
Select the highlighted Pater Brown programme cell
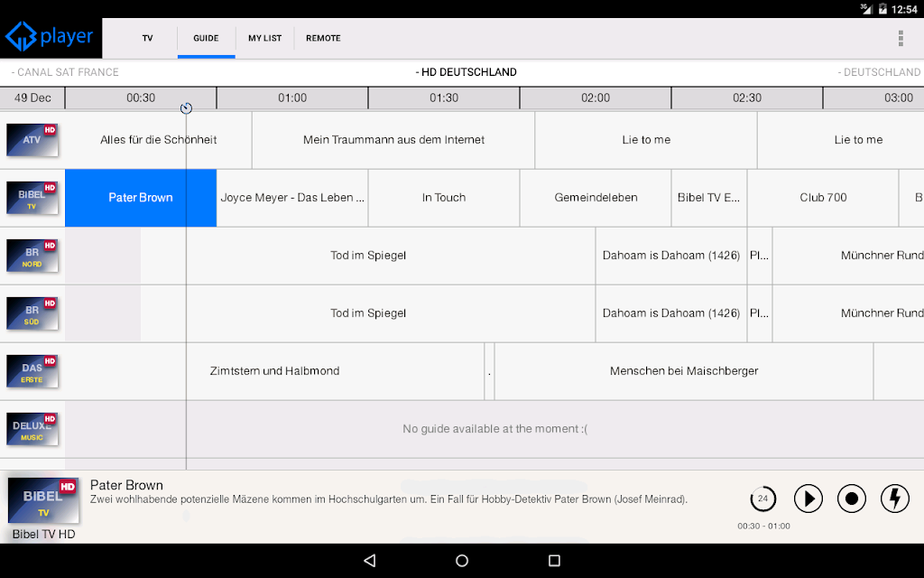pos(141,198)
